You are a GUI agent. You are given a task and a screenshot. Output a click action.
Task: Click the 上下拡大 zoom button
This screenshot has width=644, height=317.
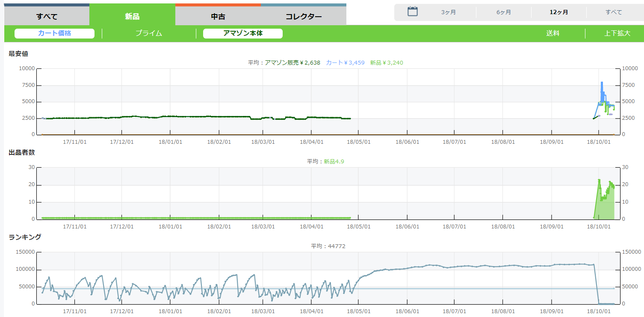(x=617, y=33)
